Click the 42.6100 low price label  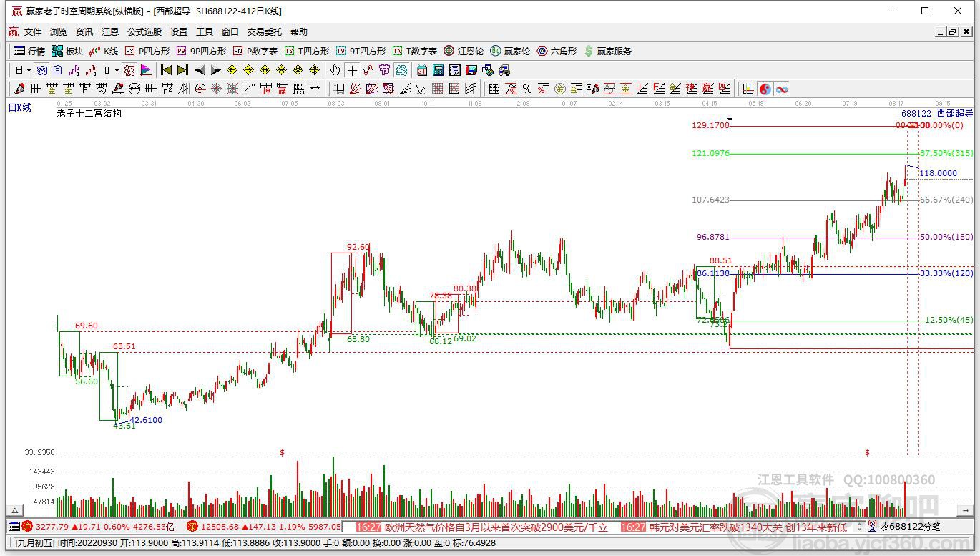[x=146, y=420]
